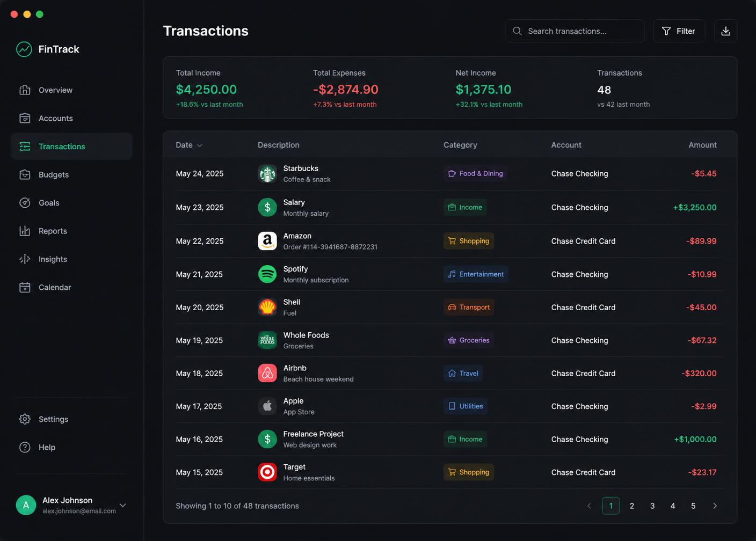Open the Filter button
The width and height of the screenshot is (756, 541).
[679, 31]
